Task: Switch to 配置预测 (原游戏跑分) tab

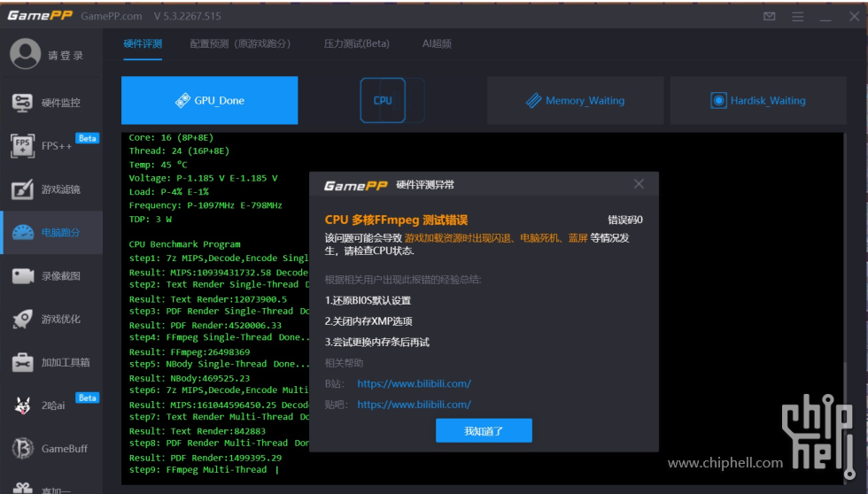Action: (240, 43)
